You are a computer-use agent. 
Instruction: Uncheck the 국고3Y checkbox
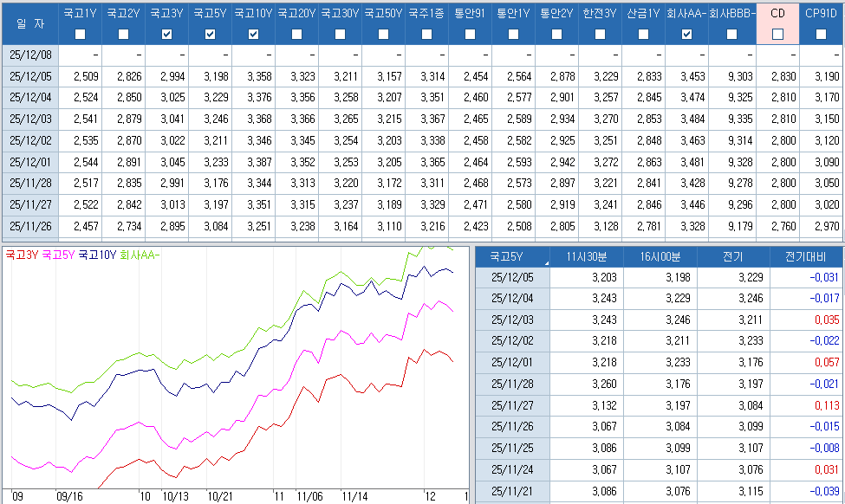coord(166,35)
